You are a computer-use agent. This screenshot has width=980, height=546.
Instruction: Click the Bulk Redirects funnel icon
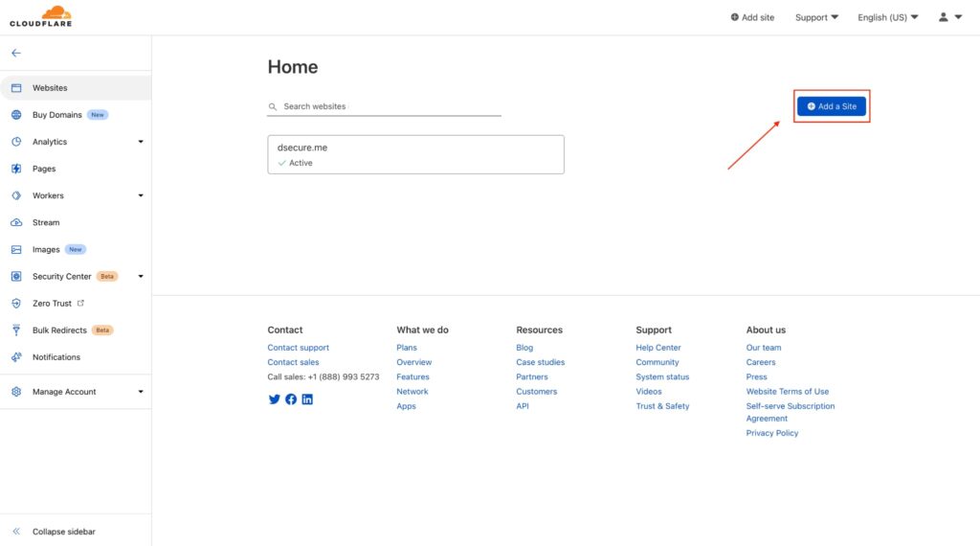16,330
